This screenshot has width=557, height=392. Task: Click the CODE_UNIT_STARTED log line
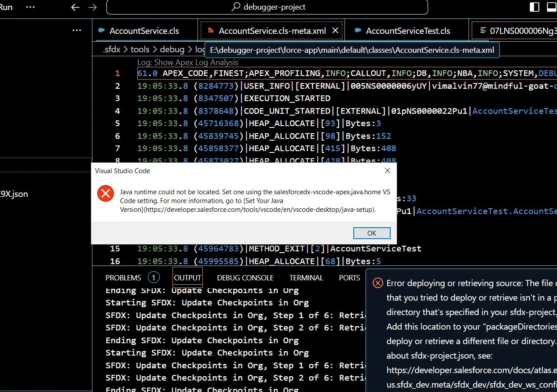pos(347,111)
